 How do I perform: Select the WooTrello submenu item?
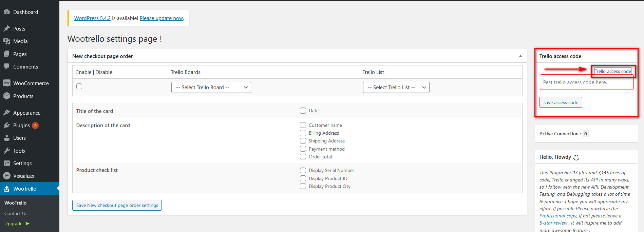(16, 203)
